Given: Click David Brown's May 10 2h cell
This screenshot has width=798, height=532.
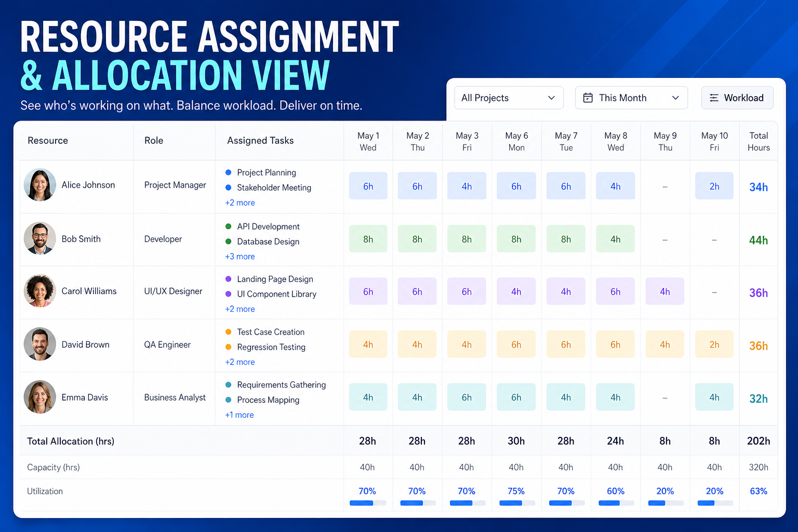Looking at the screenshot, I should pos(714,344).
